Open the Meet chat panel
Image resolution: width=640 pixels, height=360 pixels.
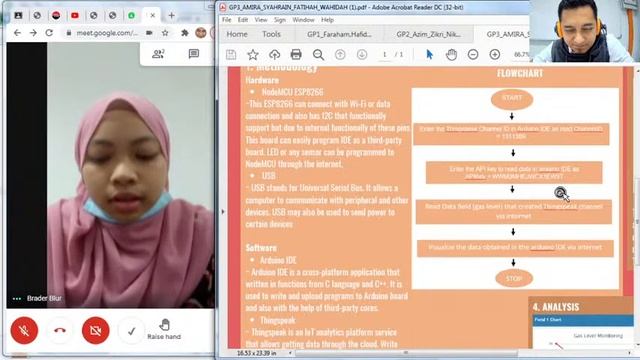(x=193, y=53)
